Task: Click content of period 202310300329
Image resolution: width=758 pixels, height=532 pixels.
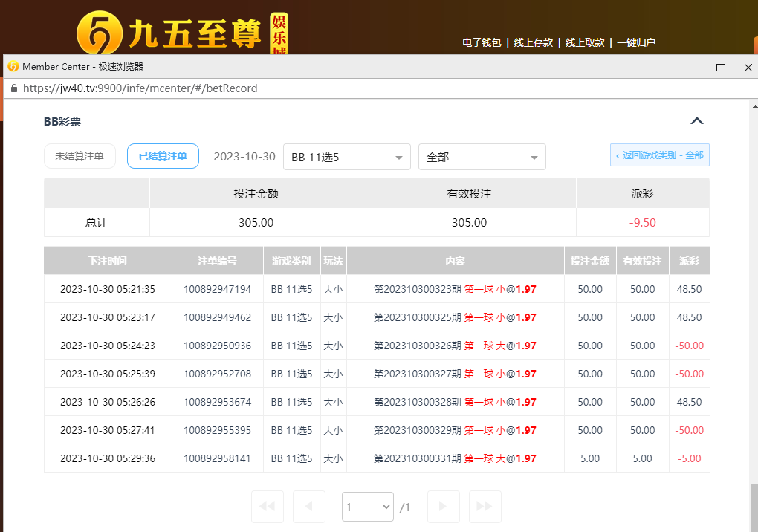Action: click(456, 430)
